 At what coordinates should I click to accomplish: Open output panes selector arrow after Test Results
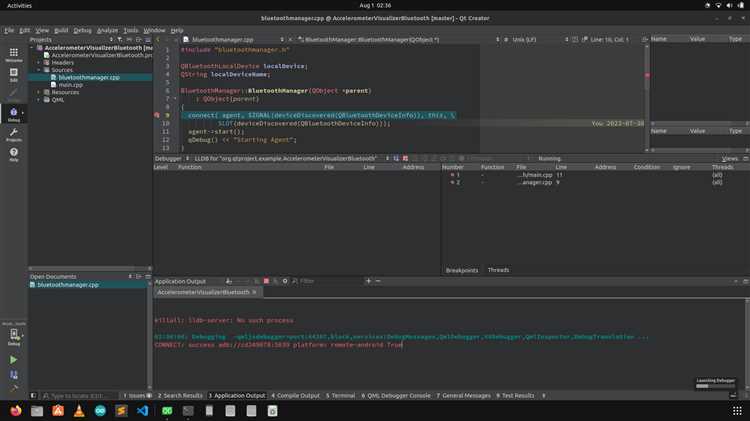pyautogui.click(x=543, y=396)
